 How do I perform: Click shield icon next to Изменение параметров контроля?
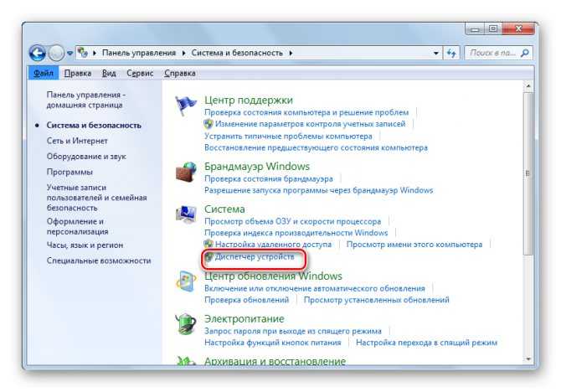click(x=208, y=124)
